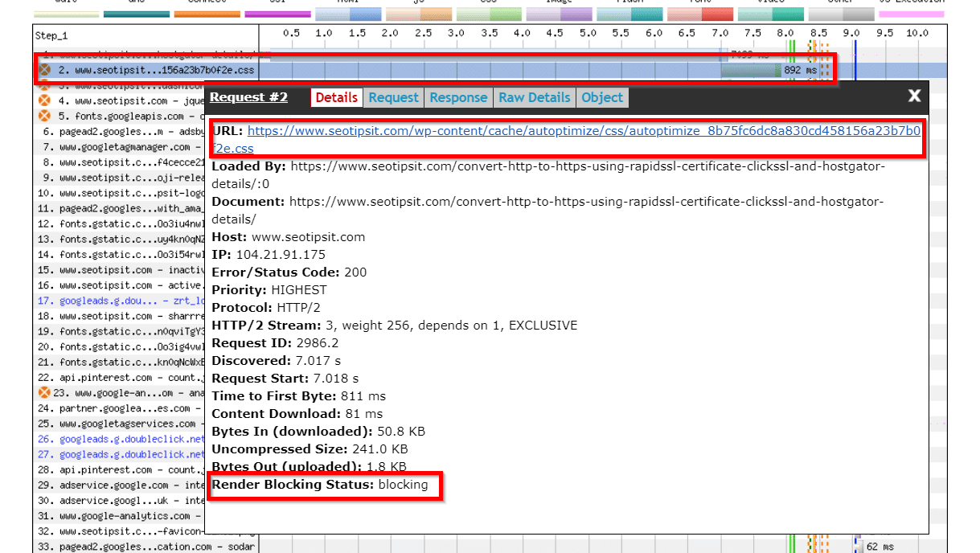Select request 22 api.pinterest.com row
980x553 pixels.
[121, 378]
